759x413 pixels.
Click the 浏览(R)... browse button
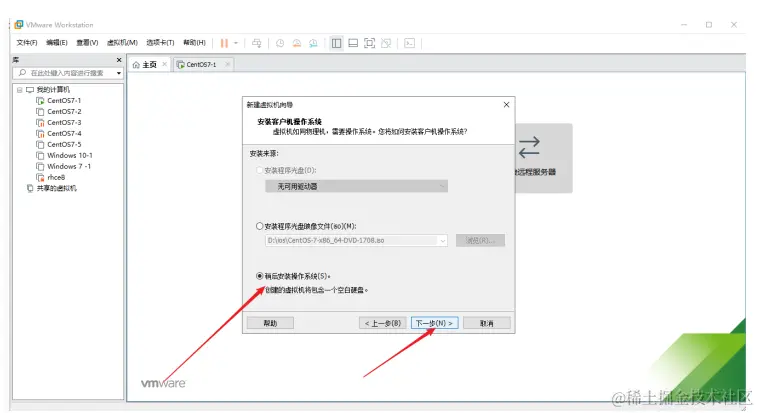pos(480,241)
